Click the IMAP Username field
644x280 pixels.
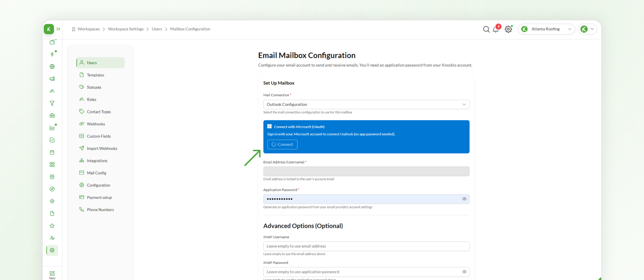pyautogui.click(x=366, y=246)
